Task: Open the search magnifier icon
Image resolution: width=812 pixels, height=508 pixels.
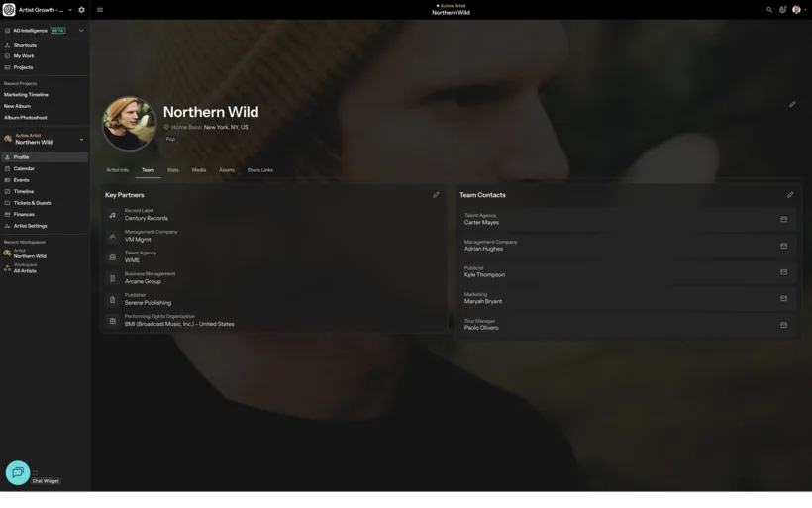Action: [x=769, y=10]
